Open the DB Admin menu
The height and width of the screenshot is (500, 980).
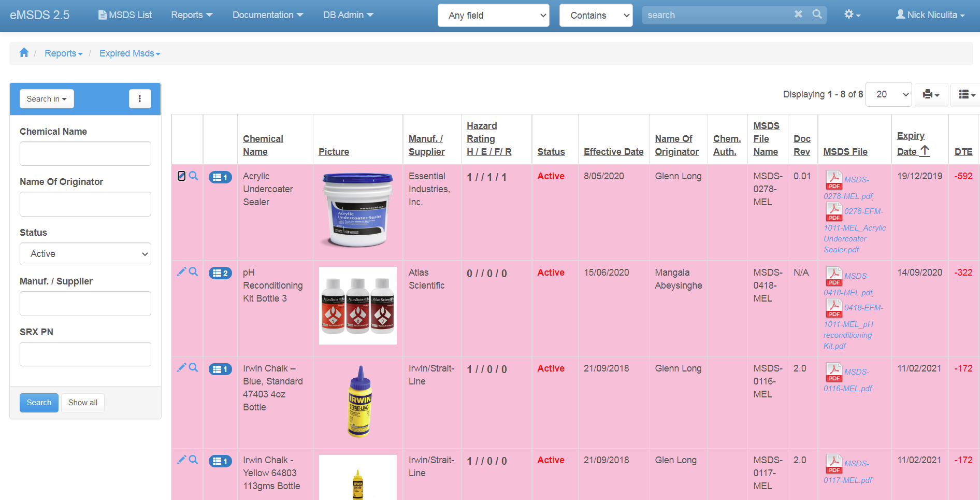click(348, 15)
